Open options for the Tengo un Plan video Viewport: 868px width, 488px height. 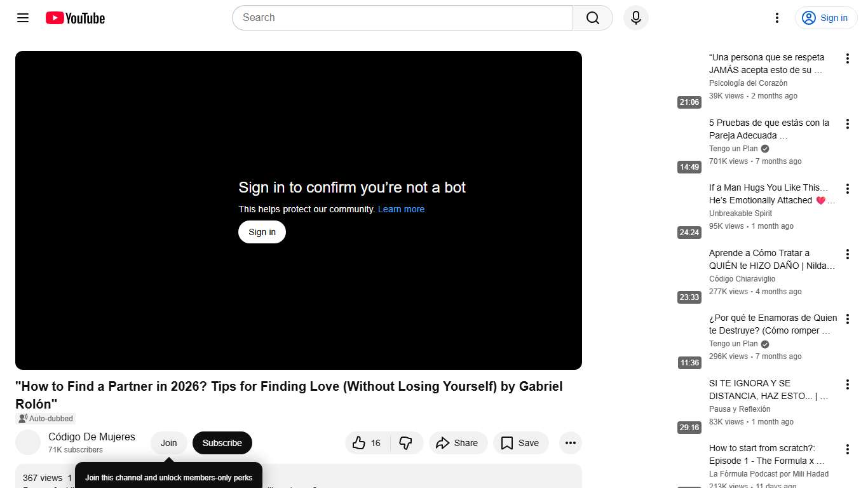(847, 124)
